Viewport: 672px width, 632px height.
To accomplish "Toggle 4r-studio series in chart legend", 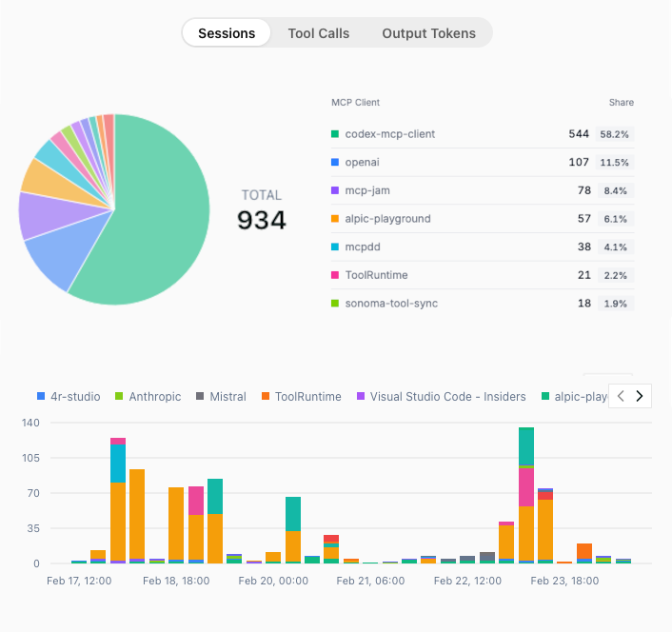I will pos(69,396).
